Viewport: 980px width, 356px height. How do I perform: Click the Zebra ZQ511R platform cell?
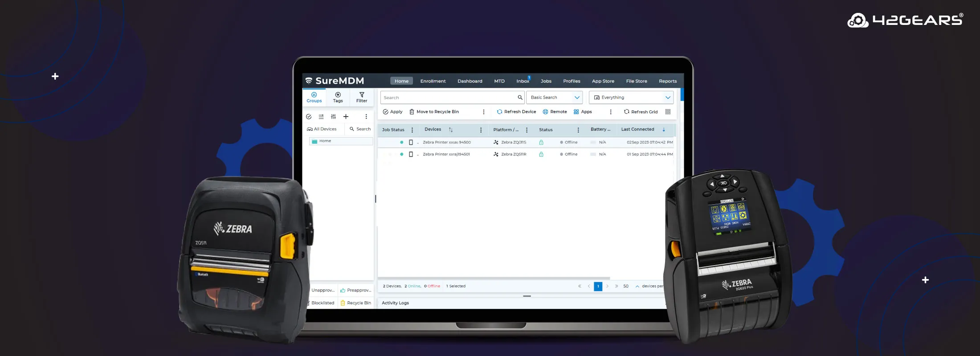pos(510,154)
